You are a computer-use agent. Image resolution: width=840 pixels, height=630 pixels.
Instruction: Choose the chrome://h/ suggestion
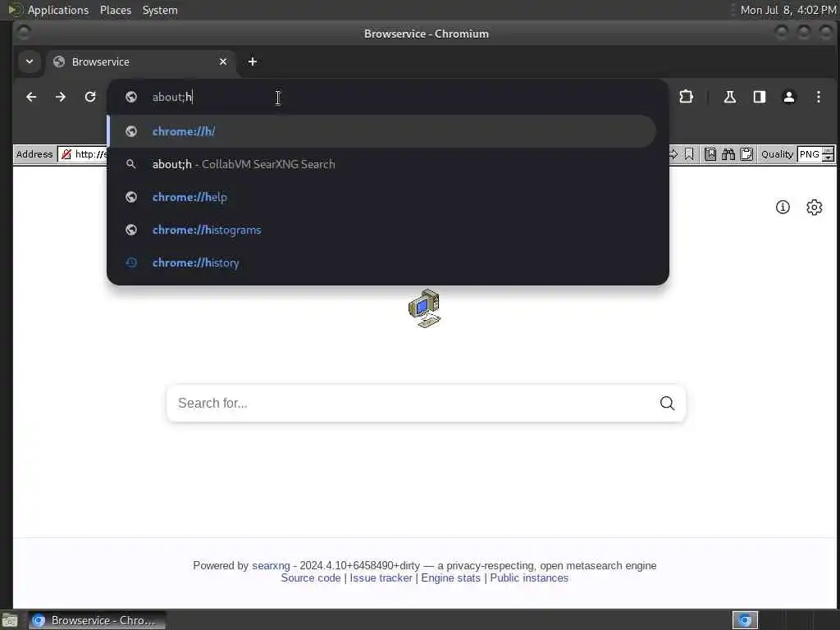(x=381, y=131)
